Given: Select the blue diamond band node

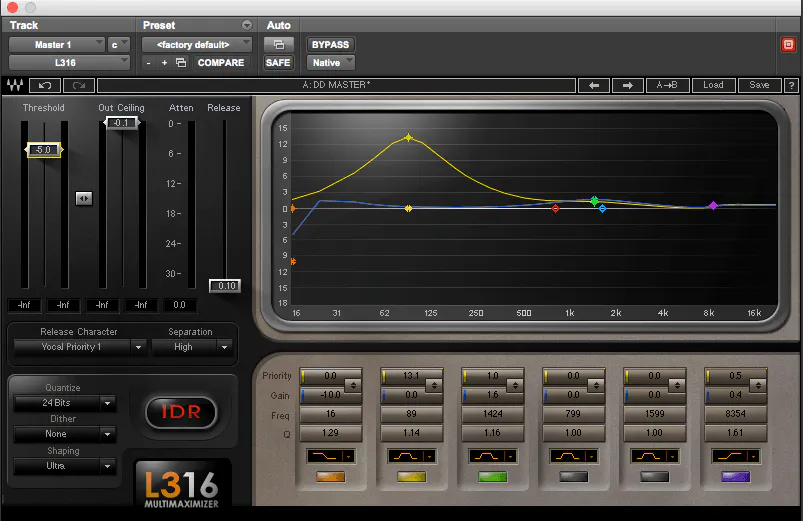Looking at the screenshot, I should (x=602, y=209).
